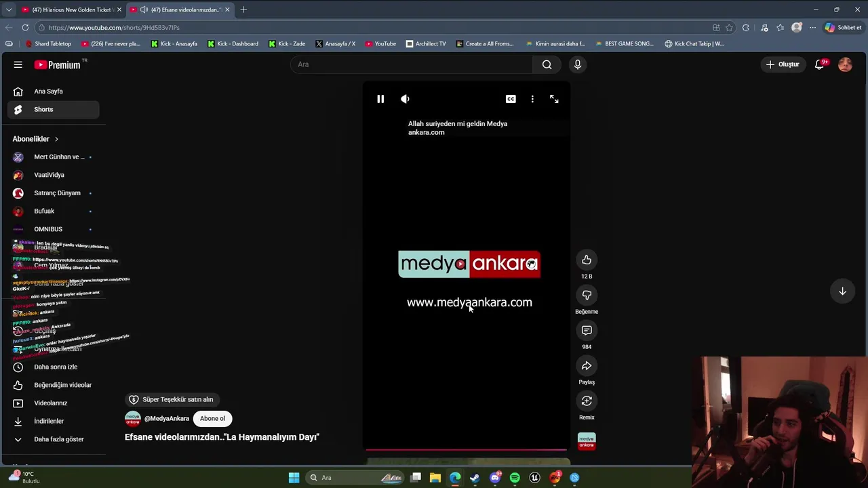Click the browser address bar URL

click(x=114, y=28)
